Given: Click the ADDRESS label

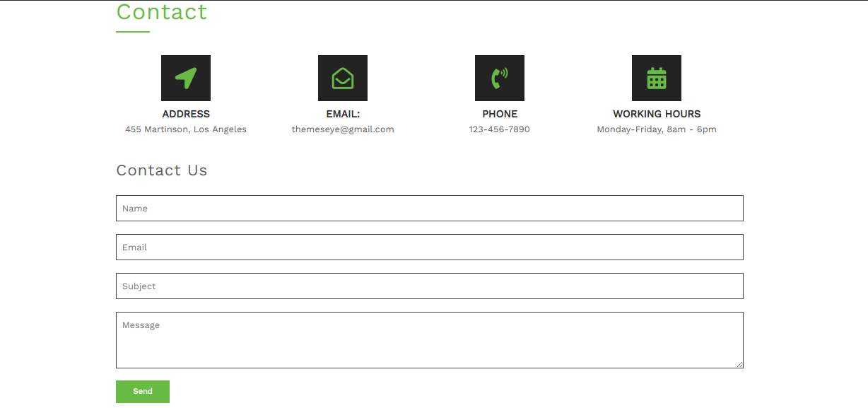Looking at the screenshot, I should (x=186, y=114).
